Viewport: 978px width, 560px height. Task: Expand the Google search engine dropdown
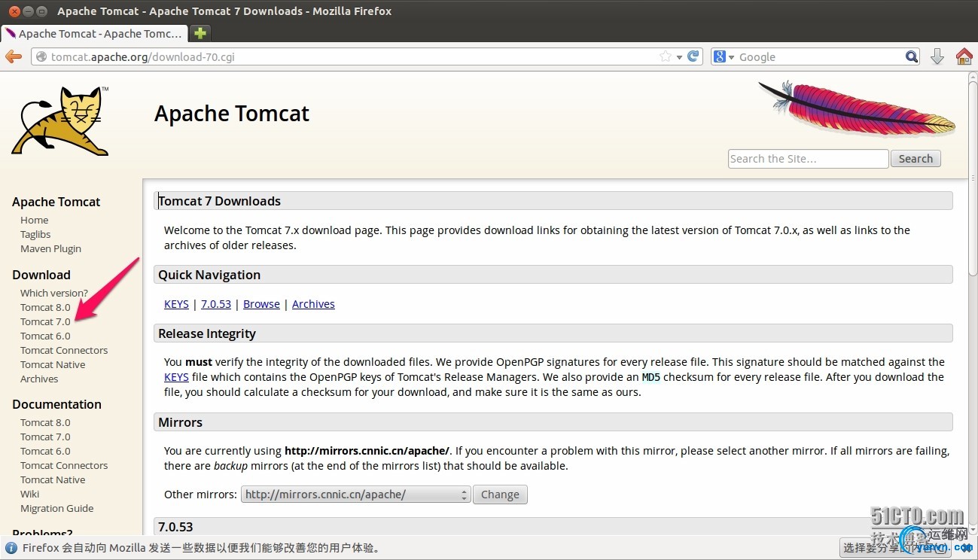click(724, 56)
